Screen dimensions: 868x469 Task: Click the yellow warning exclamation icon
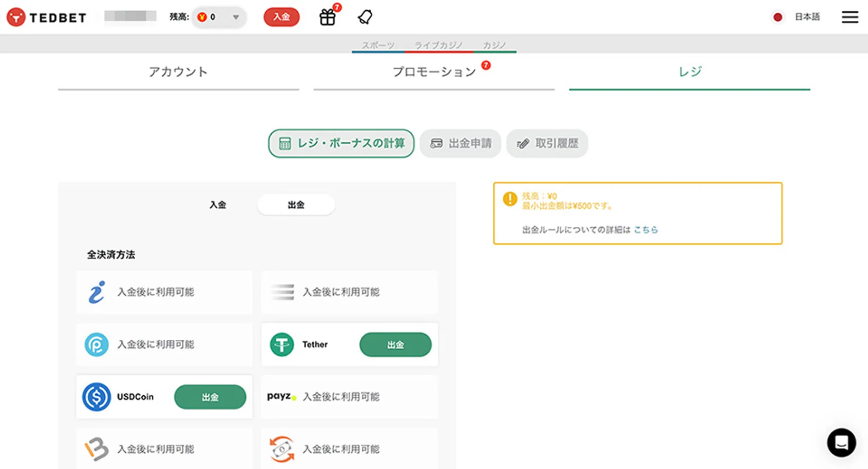(x=510, y=198)
